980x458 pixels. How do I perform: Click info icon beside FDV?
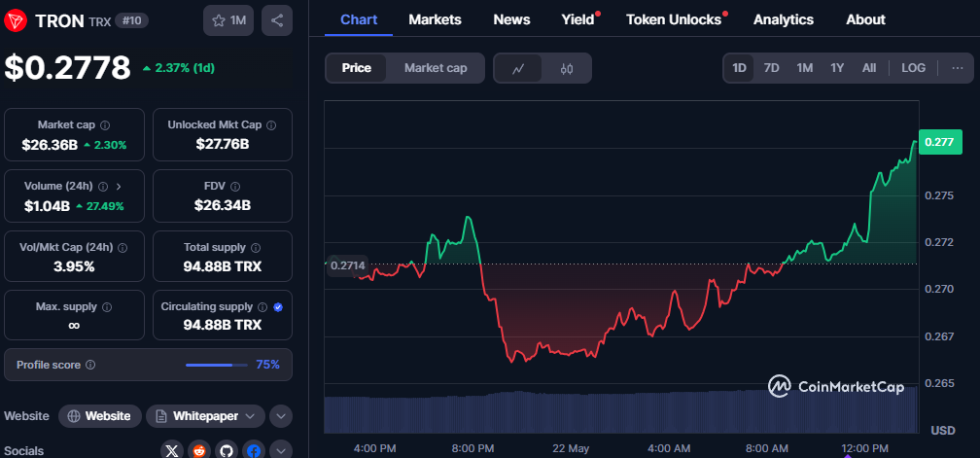(235, 186)
